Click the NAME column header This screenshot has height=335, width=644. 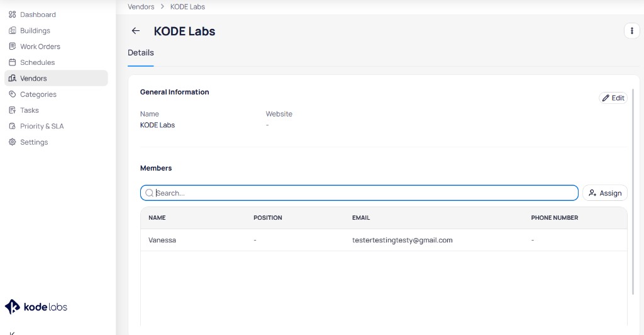coord(157,218)
